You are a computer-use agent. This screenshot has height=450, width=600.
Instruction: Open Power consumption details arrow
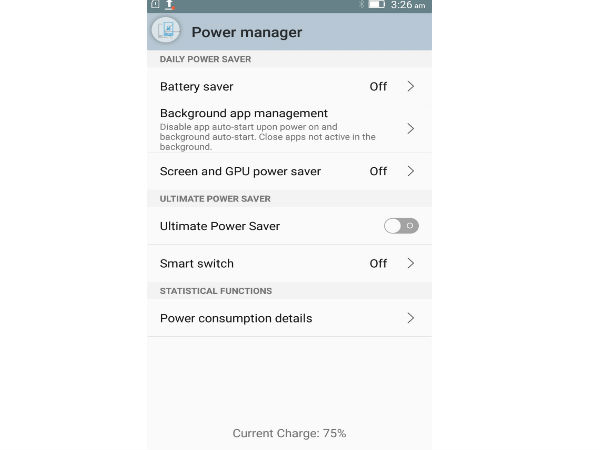point(410,318)
